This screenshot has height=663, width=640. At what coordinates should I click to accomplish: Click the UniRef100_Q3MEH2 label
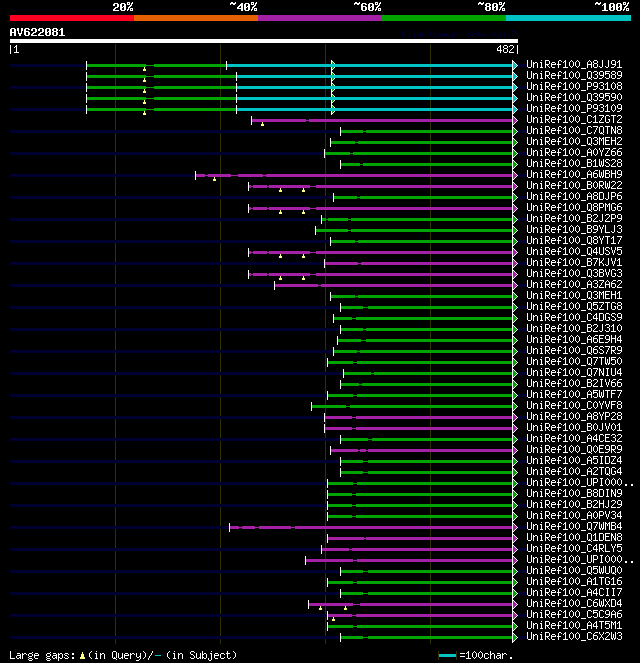pyautogui.click(x=574, y=142)
